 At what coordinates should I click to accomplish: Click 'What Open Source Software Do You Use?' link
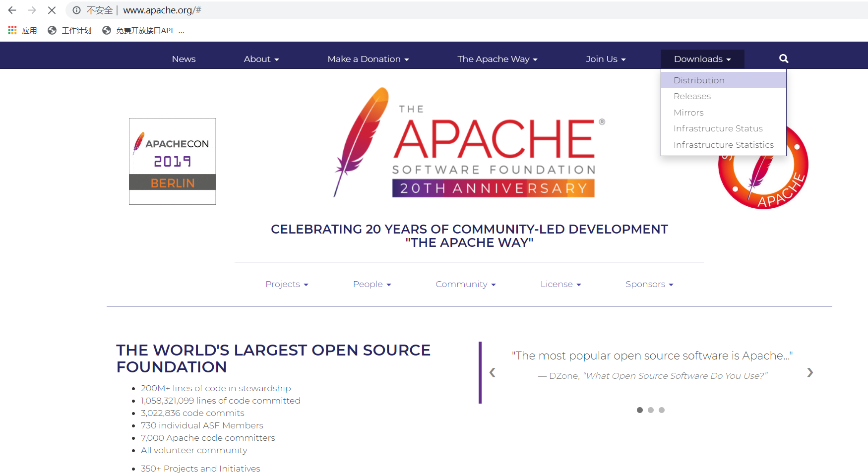675,376
